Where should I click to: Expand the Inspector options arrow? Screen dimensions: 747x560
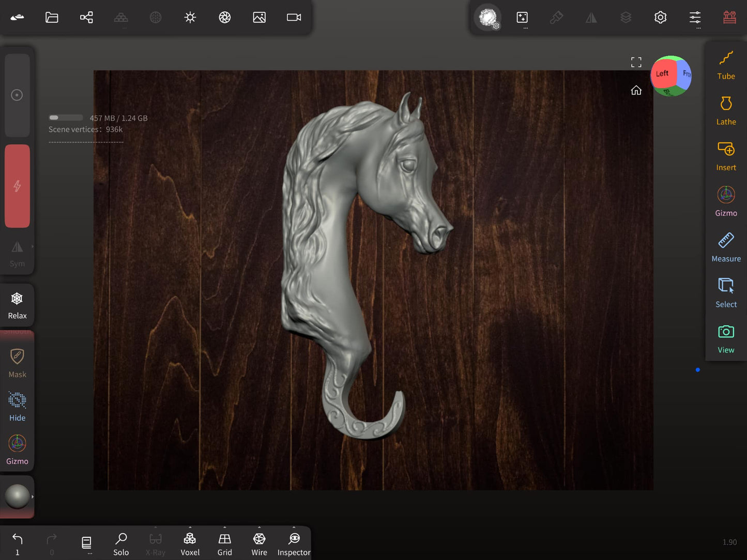[294, 527]
